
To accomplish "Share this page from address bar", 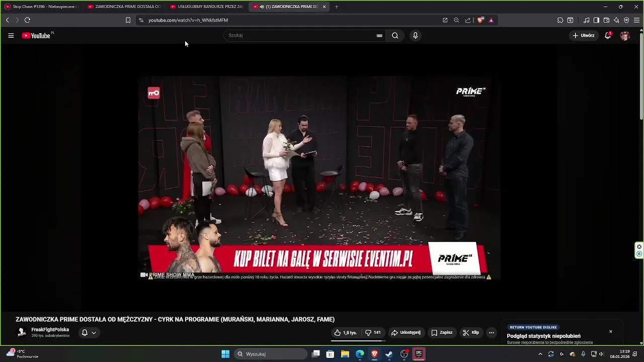I will click(x=468, y=20).
